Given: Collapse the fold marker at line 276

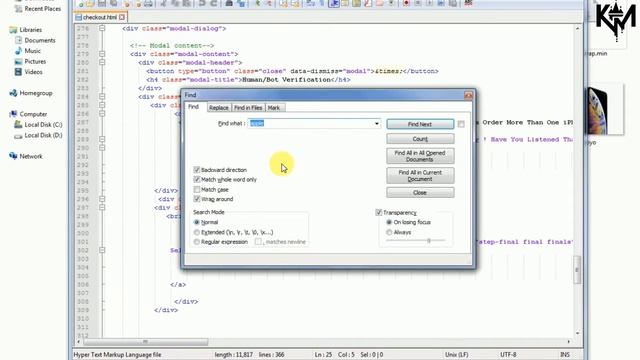Looking at the screenshot, I should (102, 29).
